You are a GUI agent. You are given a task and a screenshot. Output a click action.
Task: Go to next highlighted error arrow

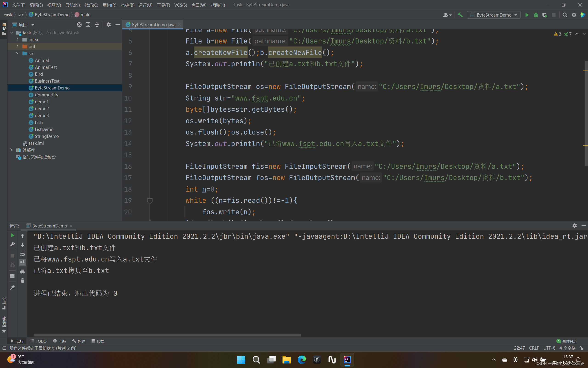[584, 34]
